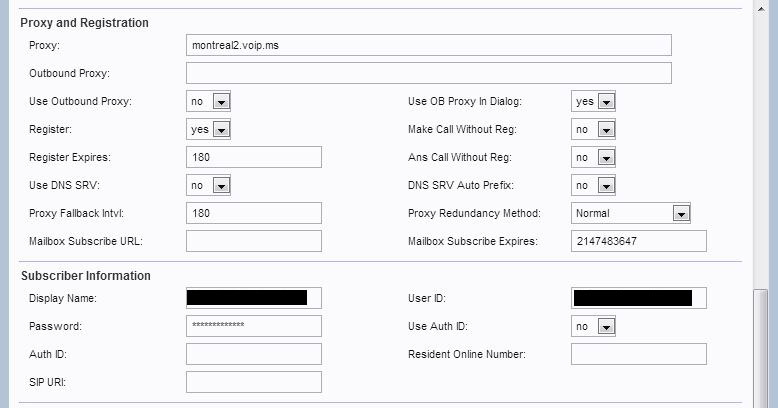Focus the Mailbox Subscribe URL field

[253, 241]
